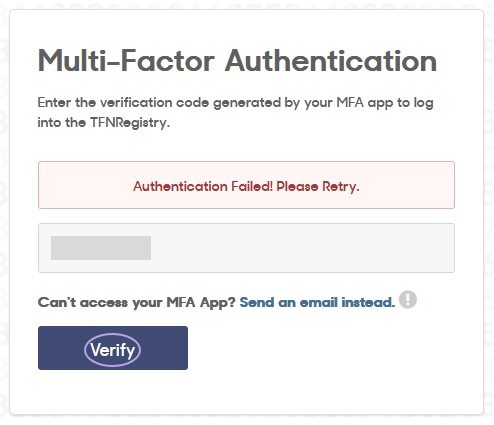494x425 pixels.
Task: Click the gray info exclamation icon
Action: click(x=408, y=299)
